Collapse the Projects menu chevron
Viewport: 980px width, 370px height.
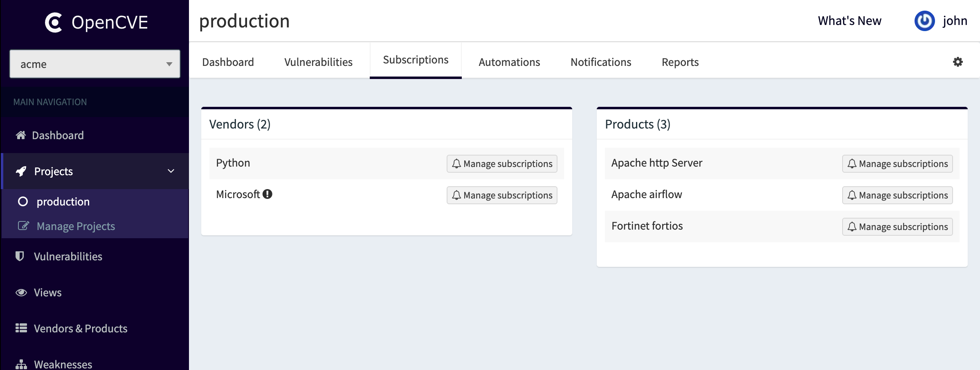(x=171, y=171)
